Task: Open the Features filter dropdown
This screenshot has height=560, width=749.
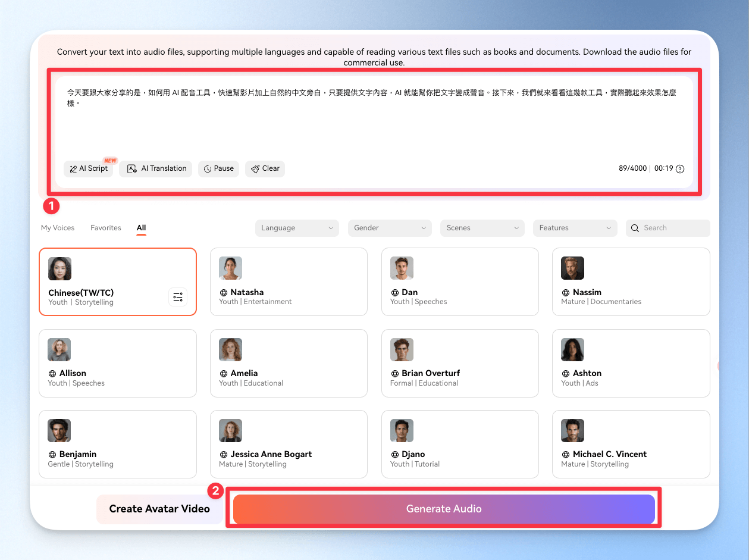Action: click(575, 228)
